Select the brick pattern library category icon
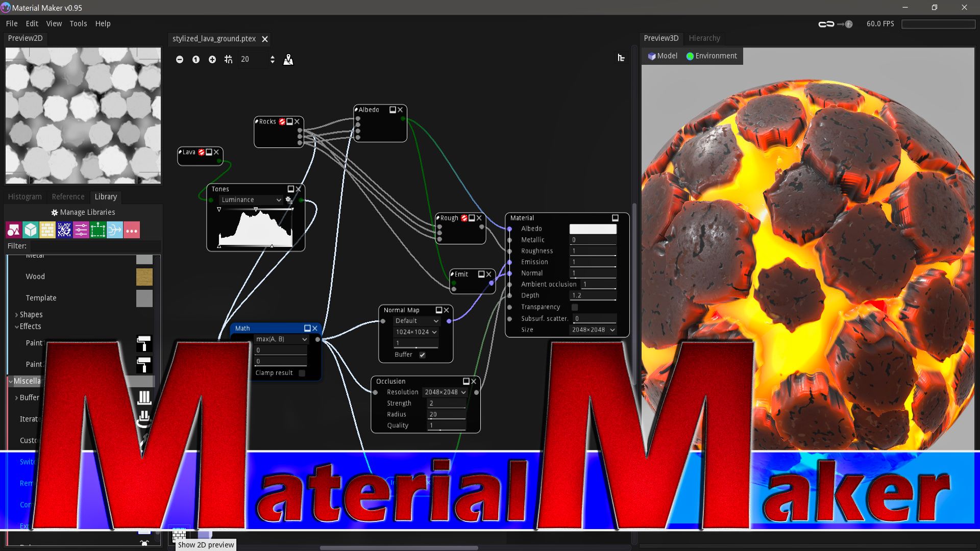Screen dimensions: 980x551 47,230
